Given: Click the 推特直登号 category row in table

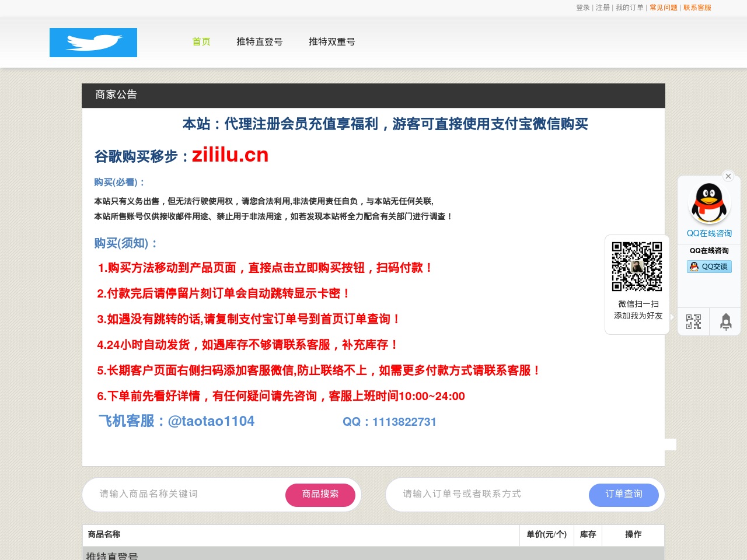Looking at the screenshot, I should click(373, 554).
